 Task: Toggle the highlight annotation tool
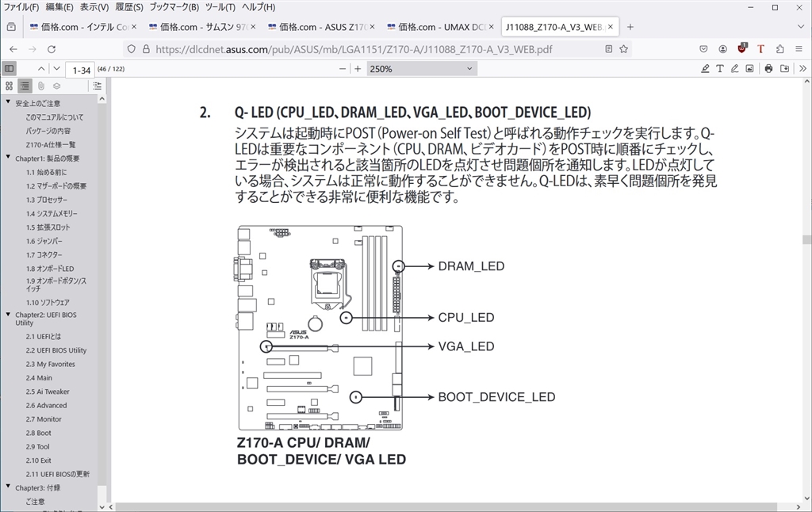coord(705,68)
